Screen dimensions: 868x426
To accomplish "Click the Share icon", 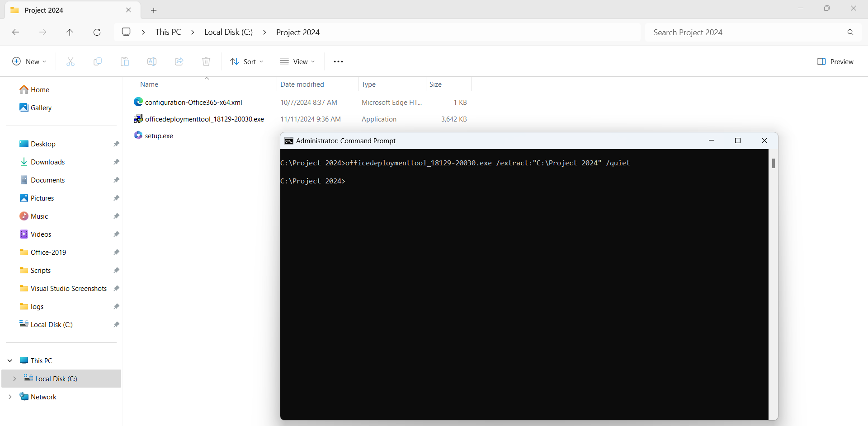I will click(179, 61).
